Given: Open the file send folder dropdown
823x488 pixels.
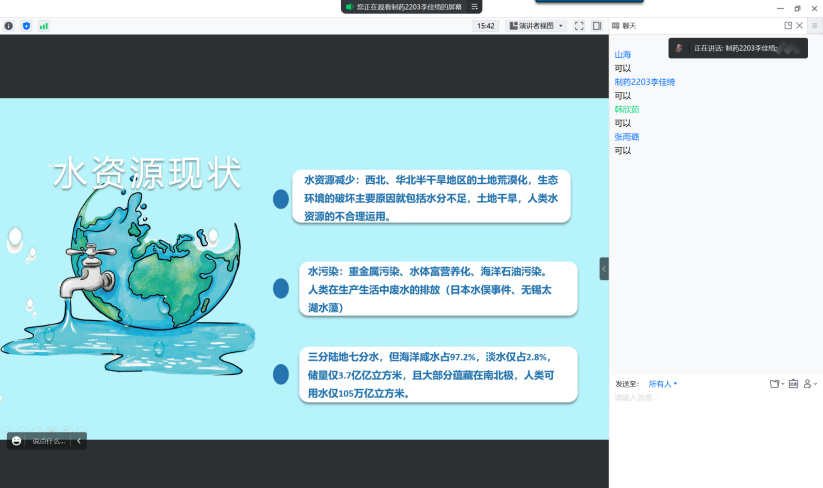Looking at the screenshot, I should [x=776, y=384].
